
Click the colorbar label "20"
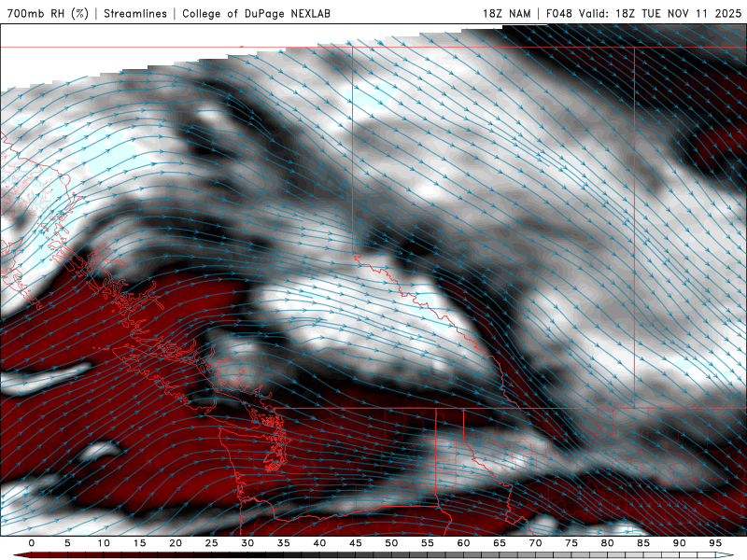176,543
